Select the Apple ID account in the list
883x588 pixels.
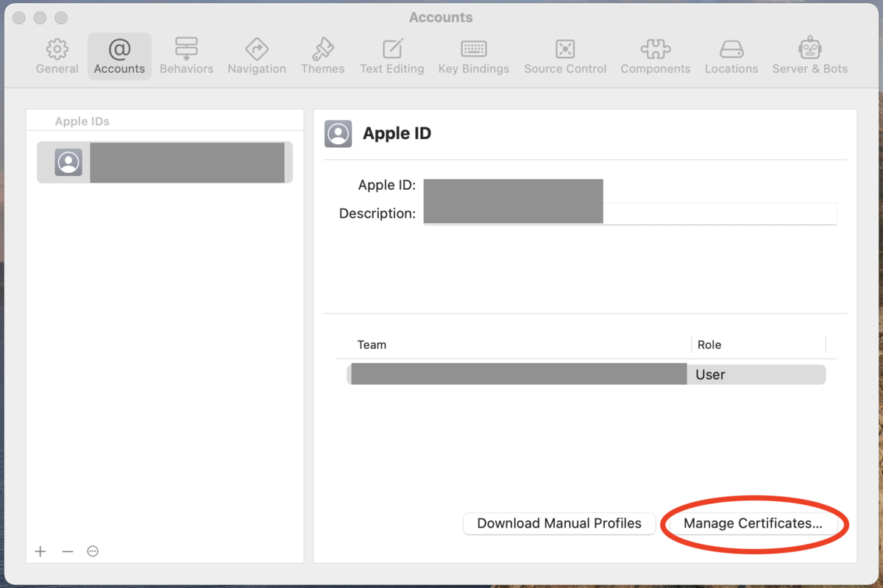point(165,163)
